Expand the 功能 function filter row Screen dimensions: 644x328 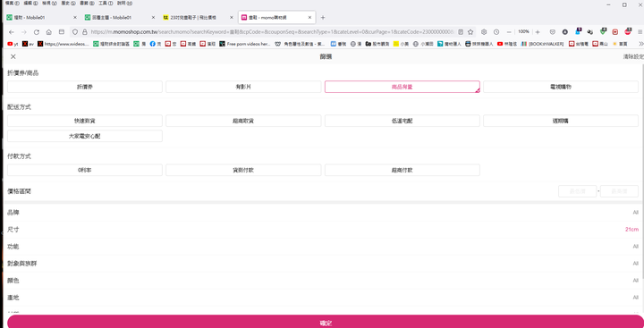point(323,247)
